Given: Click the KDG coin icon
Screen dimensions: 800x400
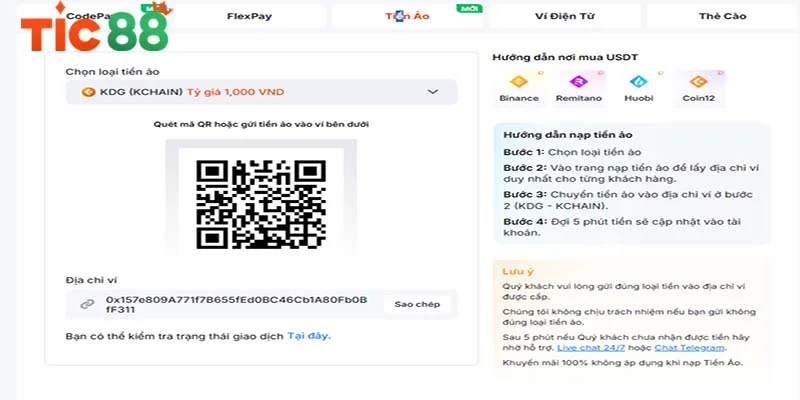Looking at the screenshot, I should (88, 92).
